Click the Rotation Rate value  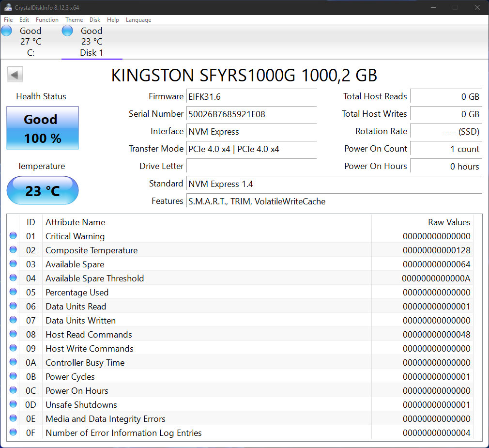click(446, 132)
